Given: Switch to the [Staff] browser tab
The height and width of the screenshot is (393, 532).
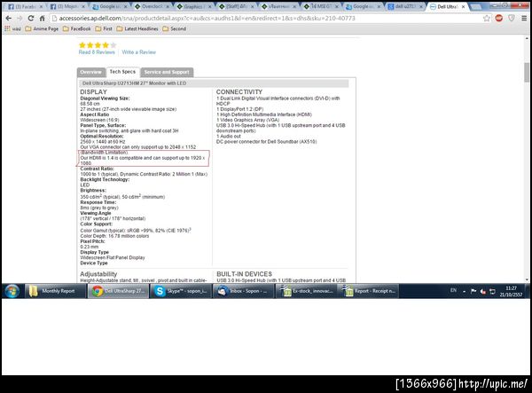Looking at the screenshot, I should point(236,6).
